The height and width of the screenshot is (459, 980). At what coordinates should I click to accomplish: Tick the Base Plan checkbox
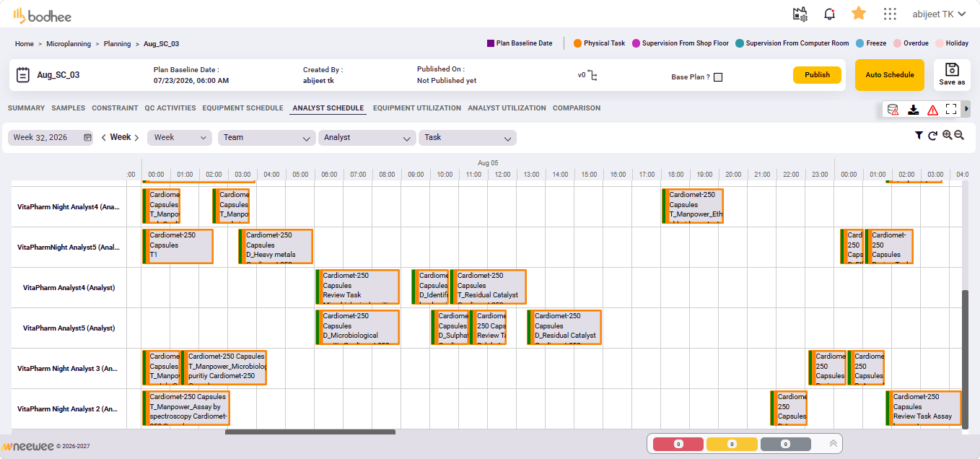point(718,77)
